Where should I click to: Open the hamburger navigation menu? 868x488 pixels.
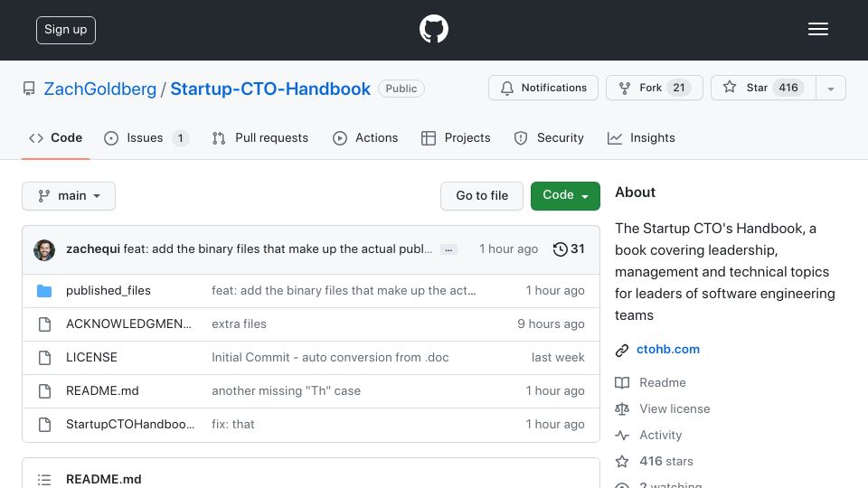click(x=817, y=29)
